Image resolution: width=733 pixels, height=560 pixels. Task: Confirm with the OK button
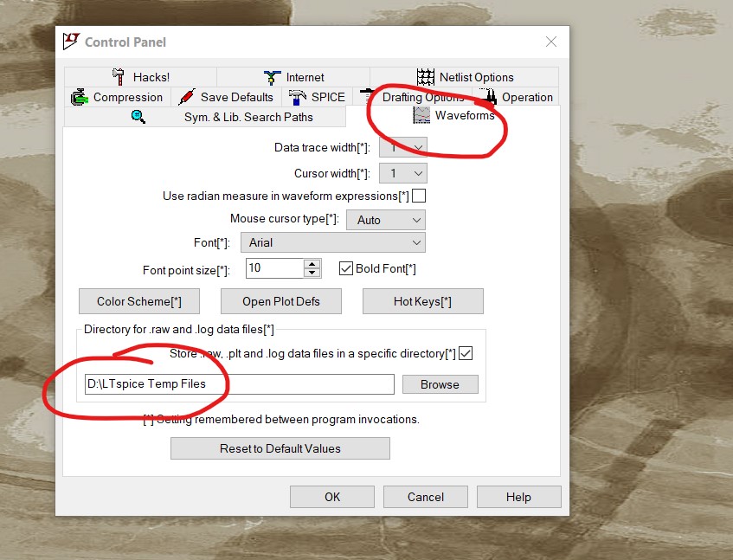pyautogui.click(x=332, y=497)
